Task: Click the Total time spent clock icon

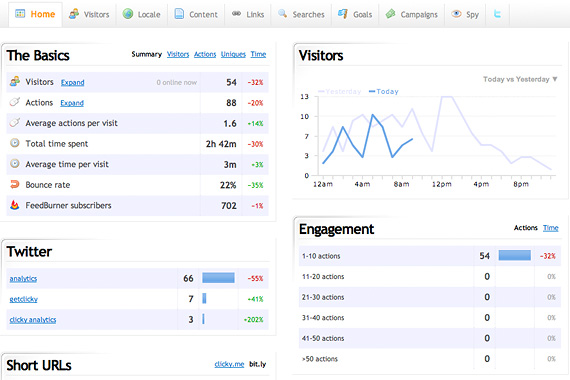Action: coord(15,143)
